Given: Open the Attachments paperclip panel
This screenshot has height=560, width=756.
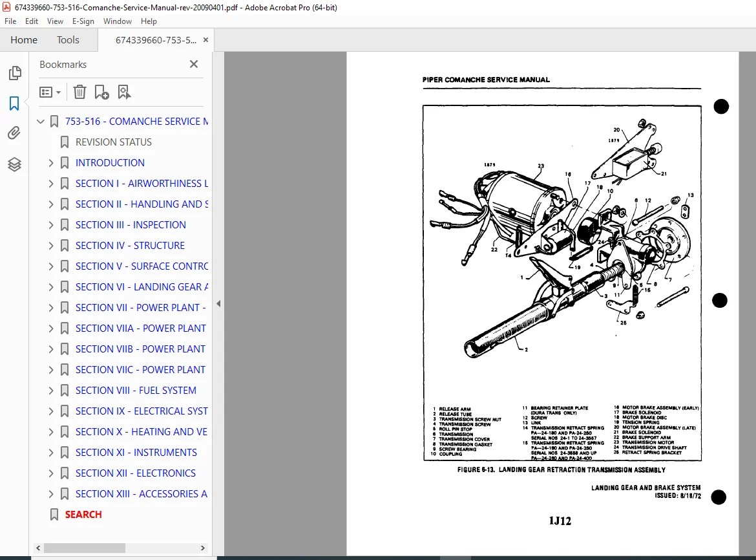Looking at the screenshot, I should pyautogui.click(x=14, y=133).
